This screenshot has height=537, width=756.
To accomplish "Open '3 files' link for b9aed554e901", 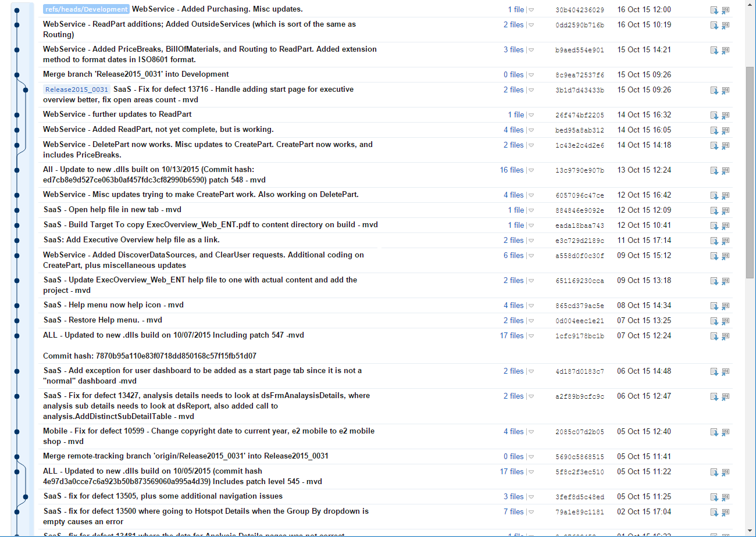I will coord(513,50).
